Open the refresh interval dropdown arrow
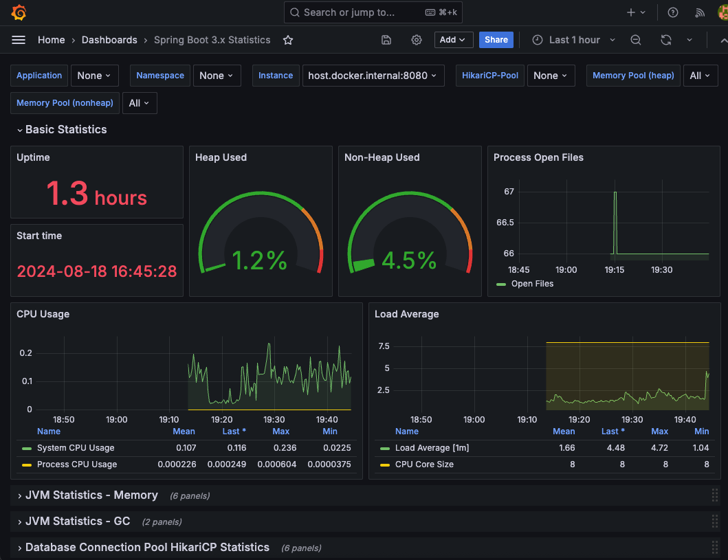This screenshot has width=728, height=560. 690,40
